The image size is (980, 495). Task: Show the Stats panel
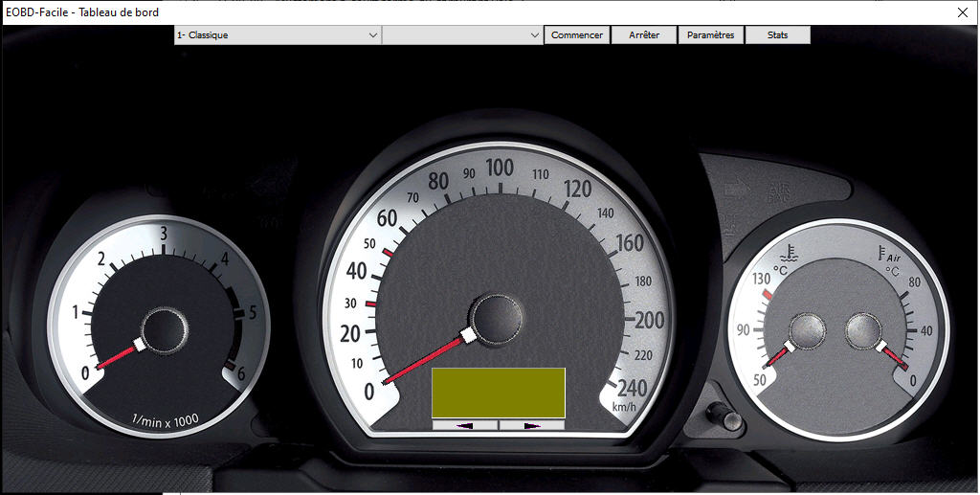pos(777,35)
